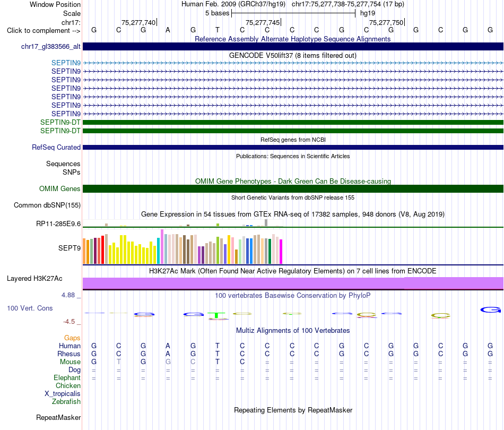This screenshot has height=430, width=504.
Task: Select the Mouse alignment row label
Action: [70, 362]
